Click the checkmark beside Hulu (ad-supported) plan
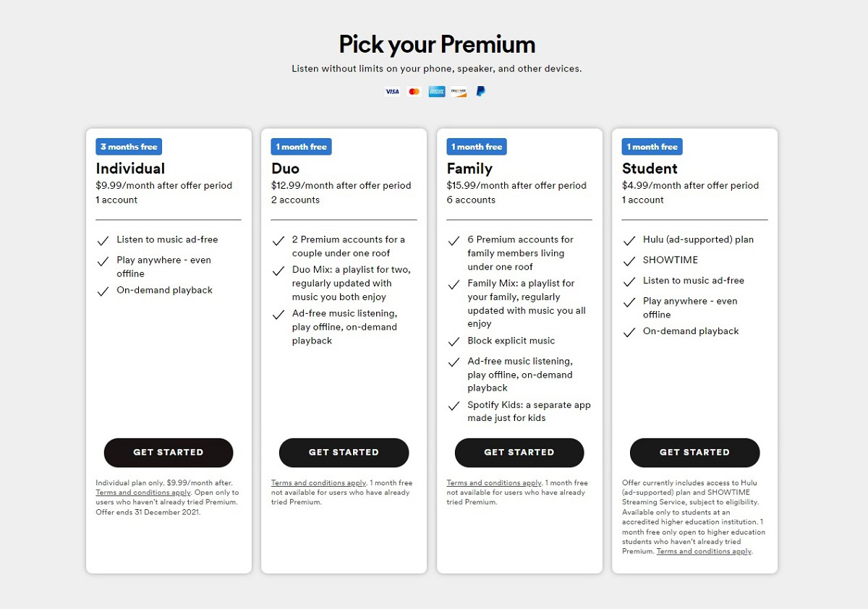 (629, 241)
